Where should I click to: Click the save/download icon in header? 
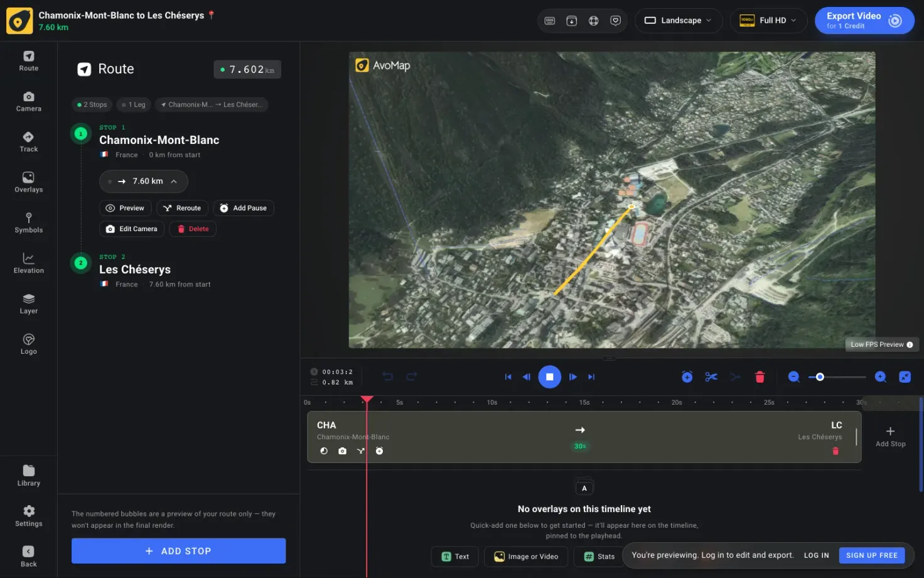571,21
